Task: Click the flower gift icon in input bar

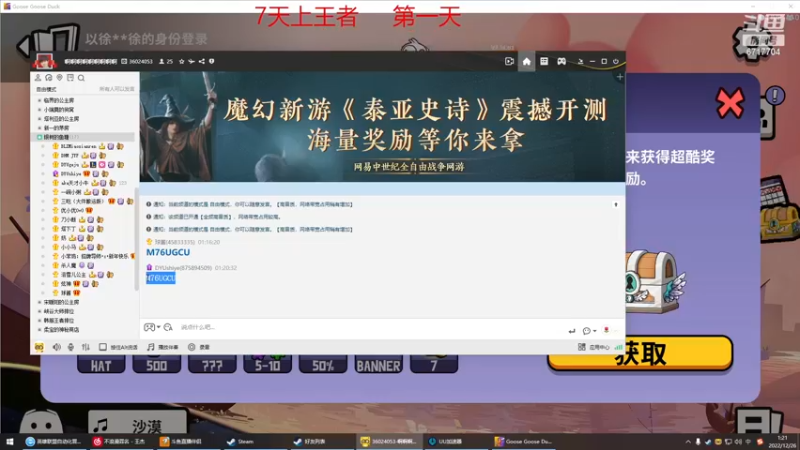Action: click(606, 330)
